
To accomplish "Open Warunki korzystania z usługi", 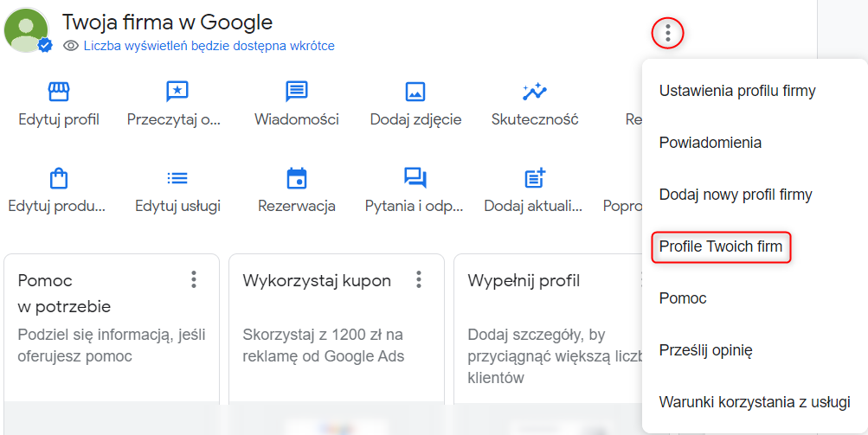I will tap(755, 402).
